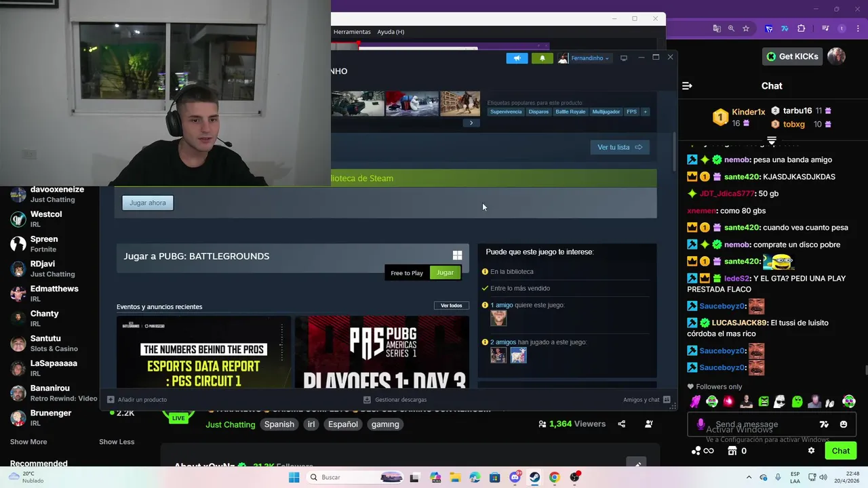Click the Spanish stream tag

click(x=279, y=424)
